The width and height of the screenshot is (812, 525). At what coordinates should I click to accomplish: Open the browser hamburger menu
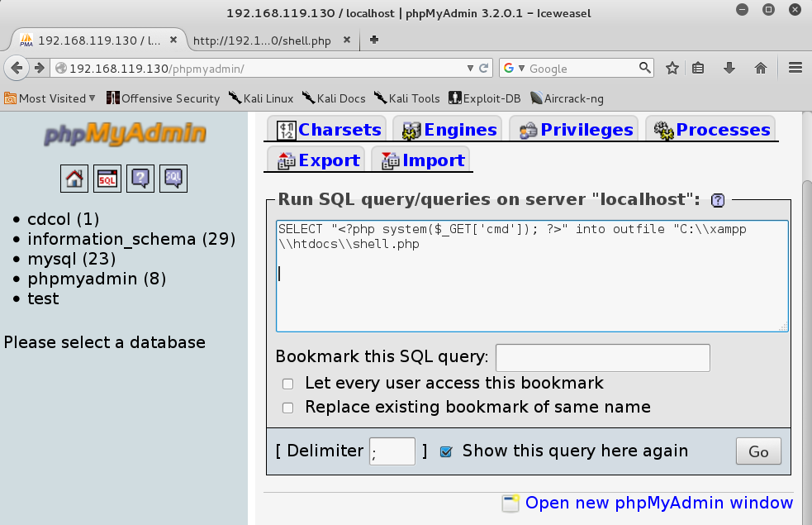795,68
